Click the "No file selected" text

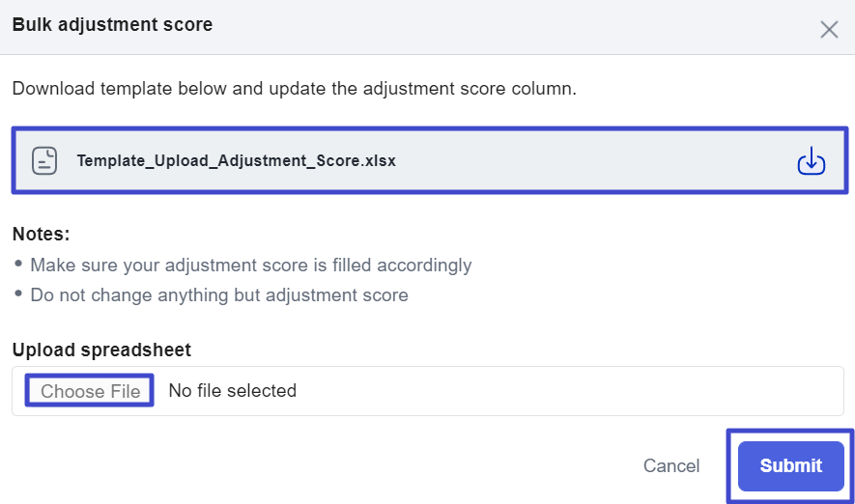coord(232,391)
